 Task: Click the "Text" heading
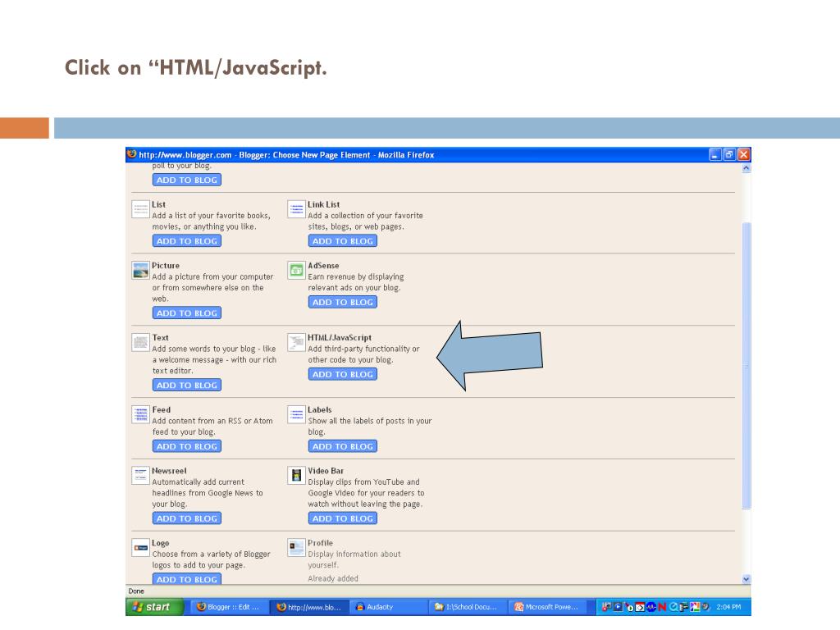click(160, 337)
